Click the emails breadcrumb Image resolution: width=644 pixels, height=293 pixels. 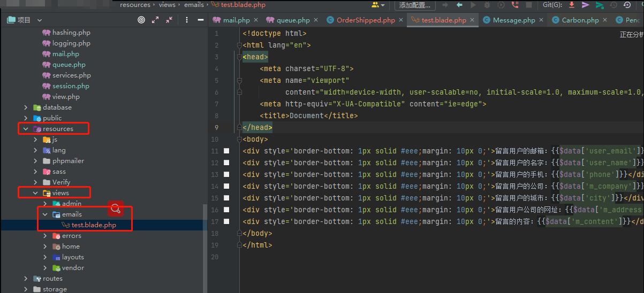click(194, 5)
